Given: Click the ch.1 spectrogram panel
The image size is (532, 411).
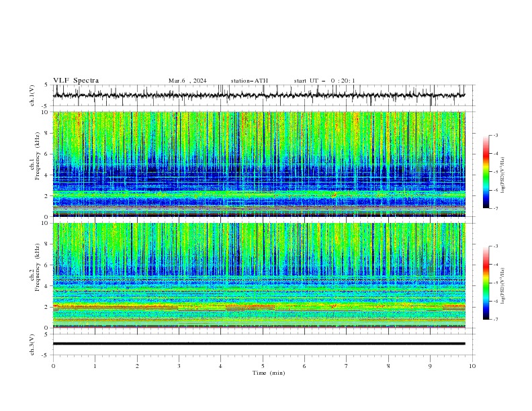Looking at the screenshot, I should (x=259, y=164).
